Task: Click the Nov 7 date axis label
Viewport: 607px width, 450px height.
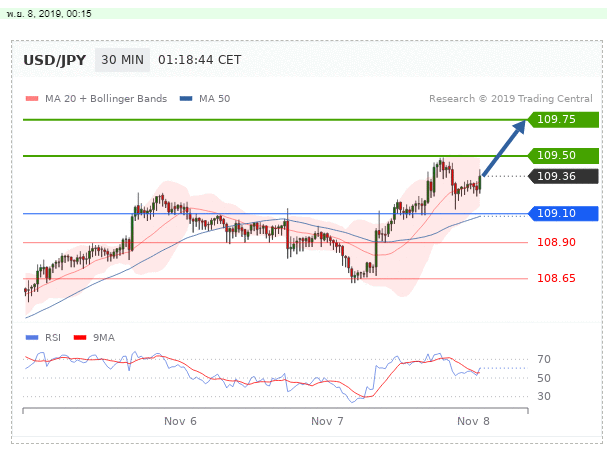Action: (x=327, y=421)
